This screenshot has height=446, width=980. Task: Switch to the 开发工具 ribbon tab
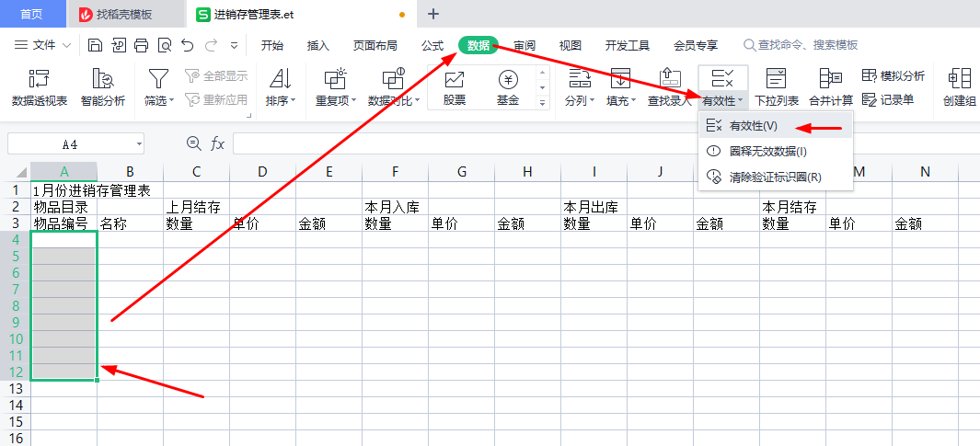[628, 46]
